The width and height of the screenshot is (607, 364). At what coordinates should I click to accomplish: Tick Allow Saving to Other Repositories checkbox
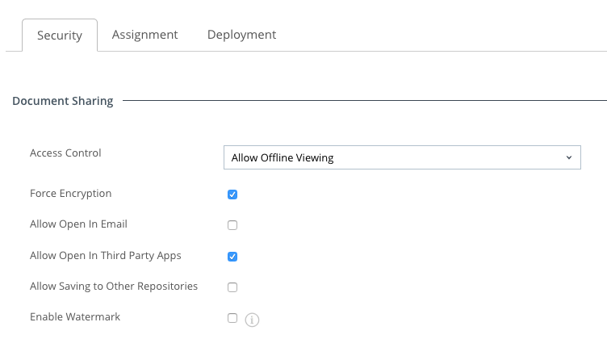(232, 287)
